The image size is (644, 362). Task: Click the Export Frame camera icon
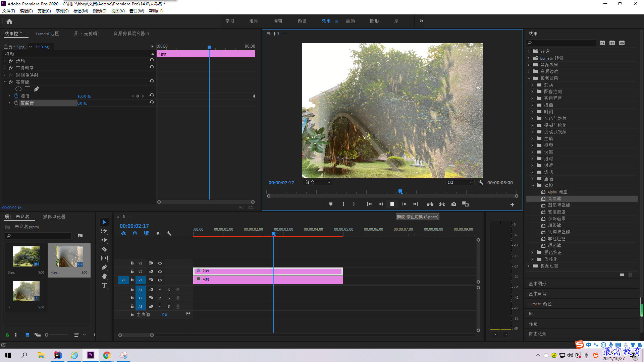point(454,204)
